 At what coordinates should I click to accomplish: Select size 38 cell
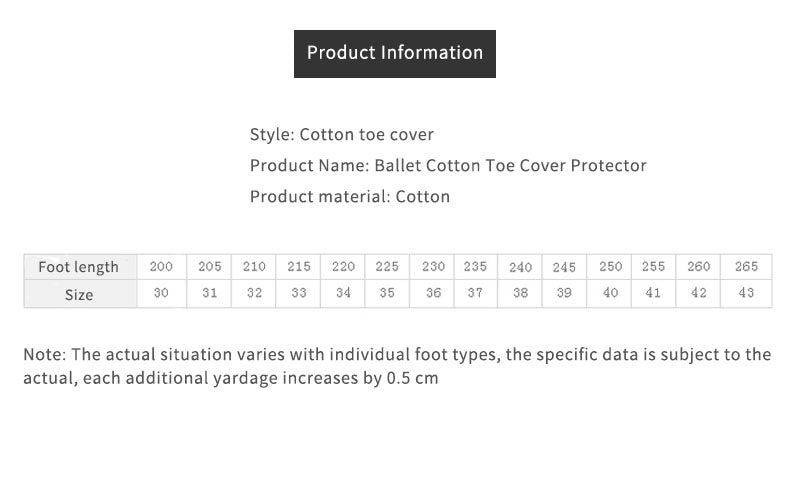(520, 294)
